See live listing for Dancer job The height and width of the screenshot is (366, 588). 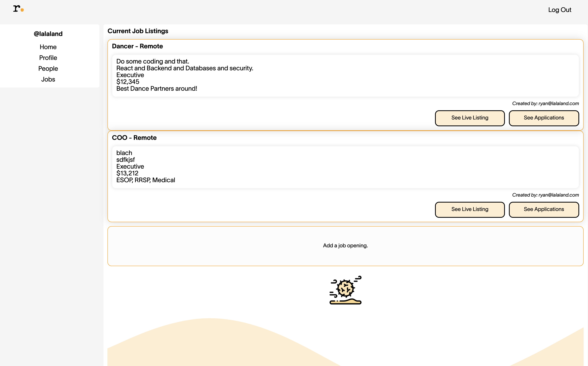(x=469, y=118)
